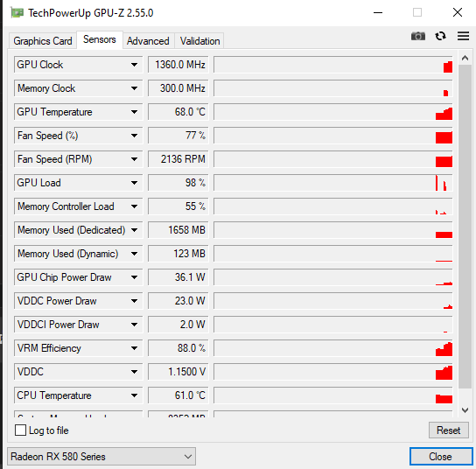This screenshot has width=476, height=469.
Task: Click the 23.0 W value field
Action: tap(178, 301)
